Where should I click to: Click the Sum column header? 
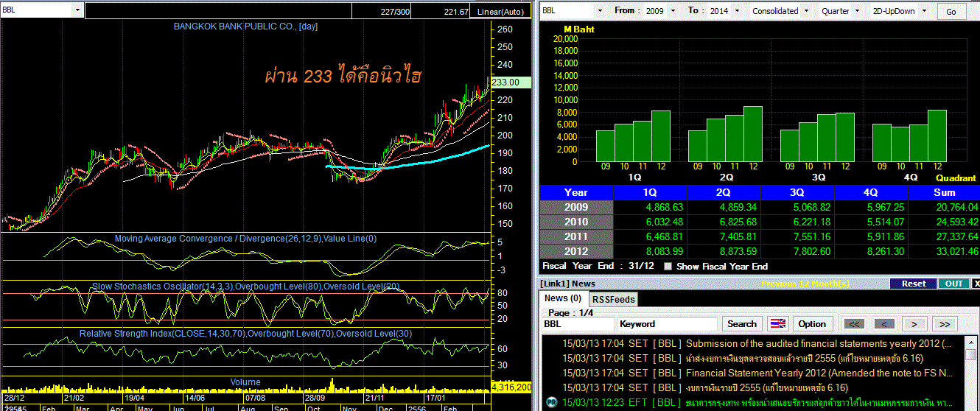click(944, 193)
